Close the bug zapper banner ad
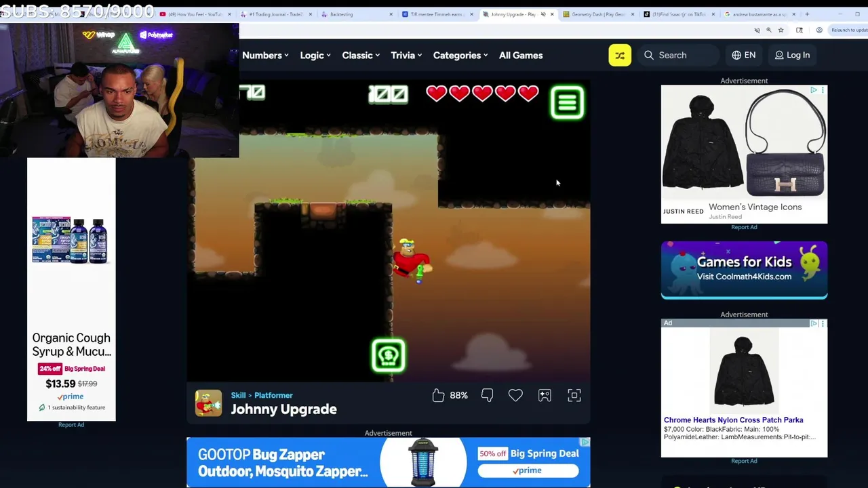Screen dimensions: 868x488 tap(585, 443)
